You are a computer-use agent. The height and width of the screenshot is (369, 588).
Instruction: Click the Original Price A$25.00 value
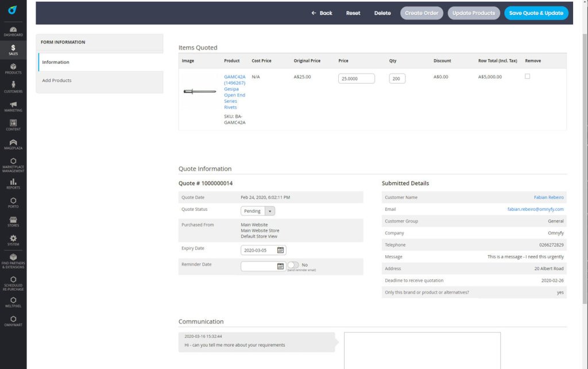tap(302, 77)
